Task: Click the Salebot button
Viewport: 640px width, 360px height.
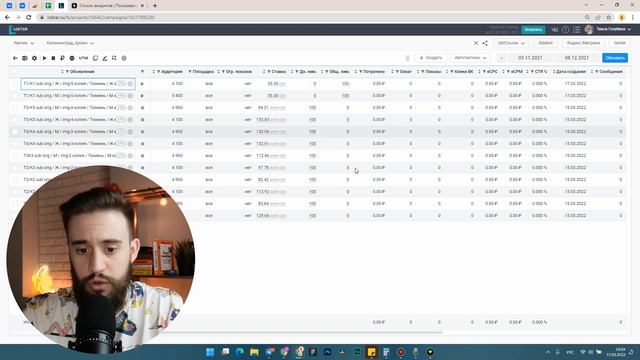Action: click(x=545, y=43)
